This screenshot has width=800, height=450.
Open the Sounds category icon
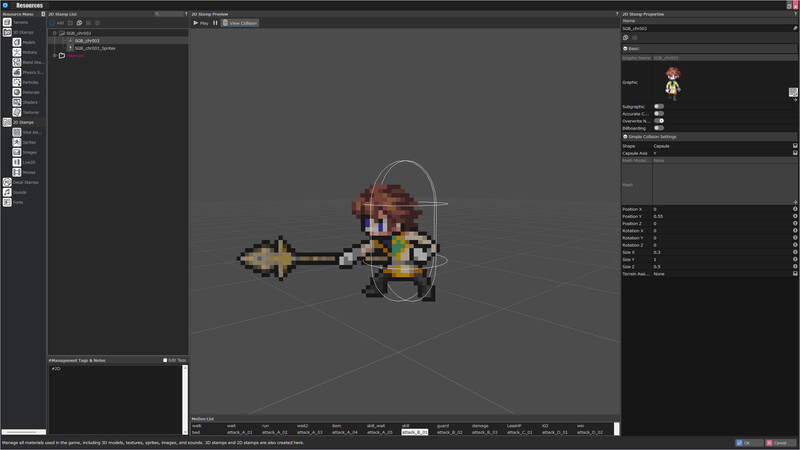pyautogui.click(x=7, y=192)
